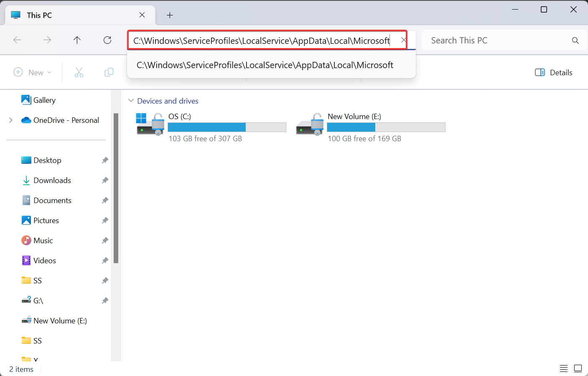
Task: Click the pin icon beside Documents
Action: click(x=105, y=201)
